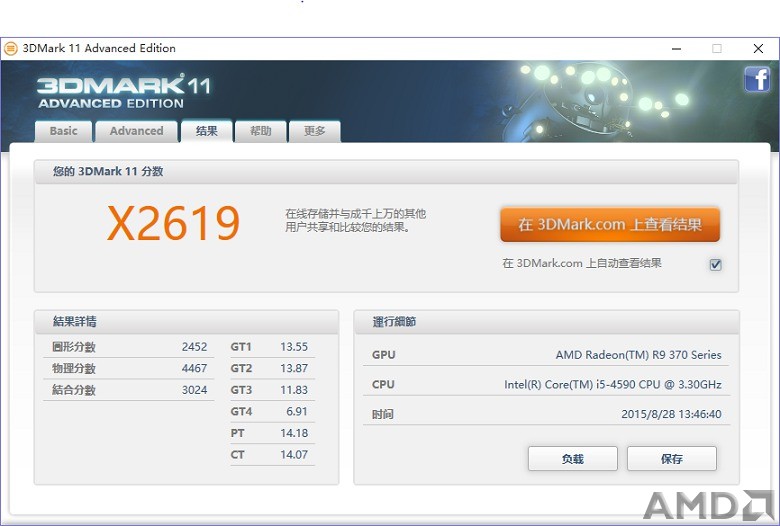Uncheck the auto-view results on 3DMark.com checkbox
Screen dimensions: 780x526
click(x=715, y=264)
